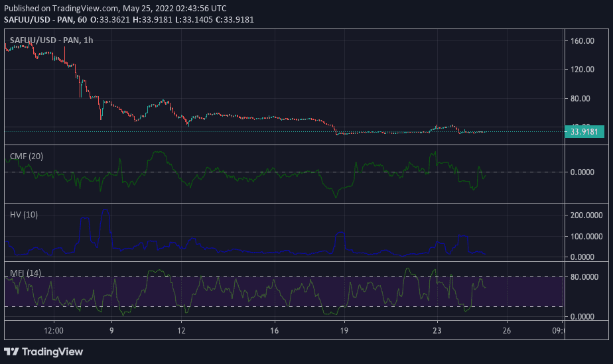Click date 19 on the time axis
Viewport: 613px width, 364px height.
(344, 330)
